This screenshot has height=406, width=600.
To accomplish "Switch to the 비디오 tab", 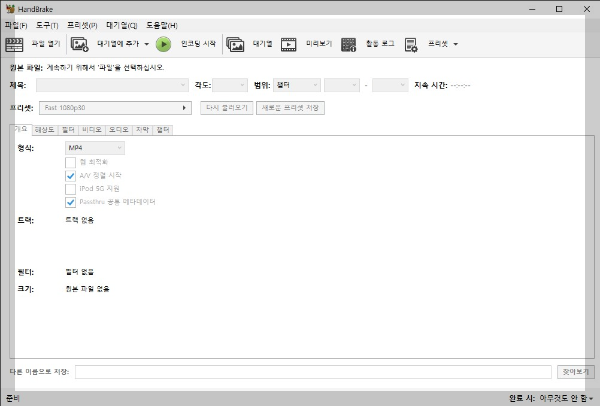I will click(x=92, y=130).
